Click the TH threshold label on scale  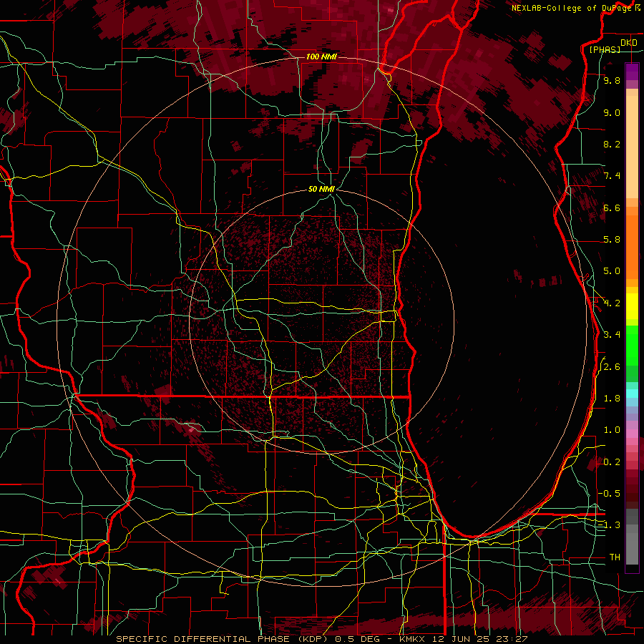tap(615, 557)
